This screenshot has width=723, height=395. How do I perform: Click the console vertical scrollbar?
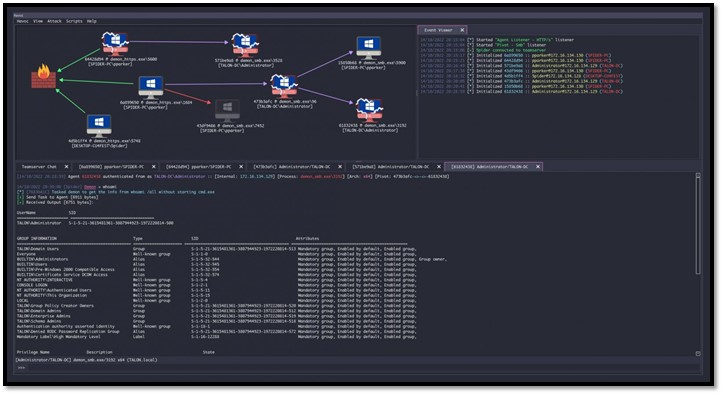pyautogui.click(x=698, y=226)
